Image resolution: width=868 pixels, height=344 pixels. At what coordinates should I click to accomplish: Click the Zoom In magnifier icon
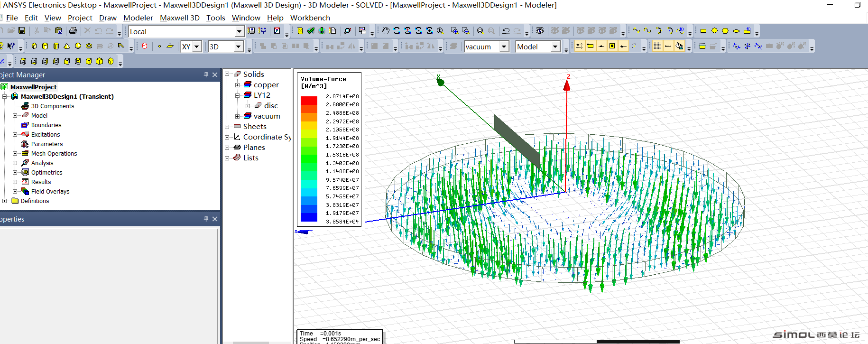(454, 31)
